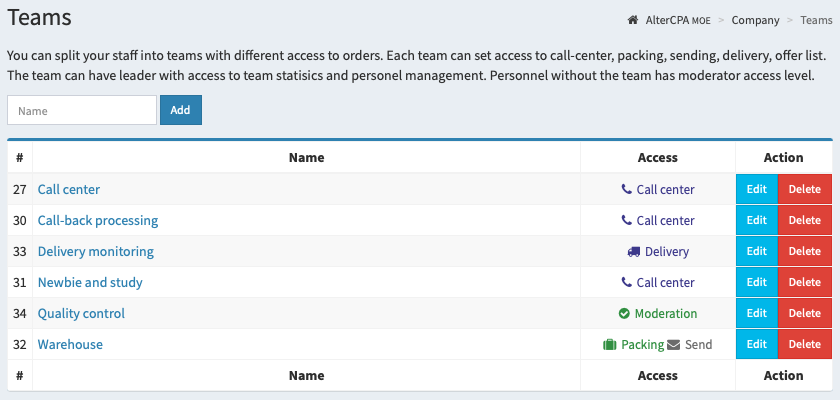Edit the Quality control team

(x=756, y=313)
